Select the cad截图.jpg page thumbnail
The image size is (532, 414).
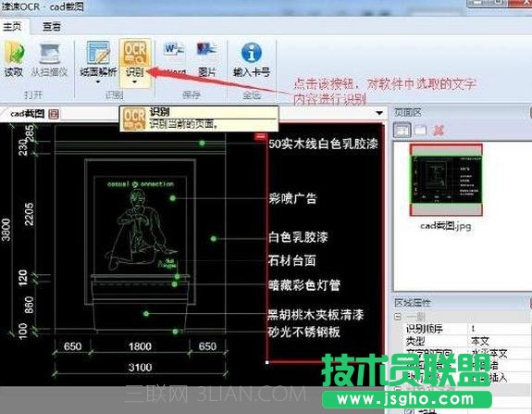(446, 180)
